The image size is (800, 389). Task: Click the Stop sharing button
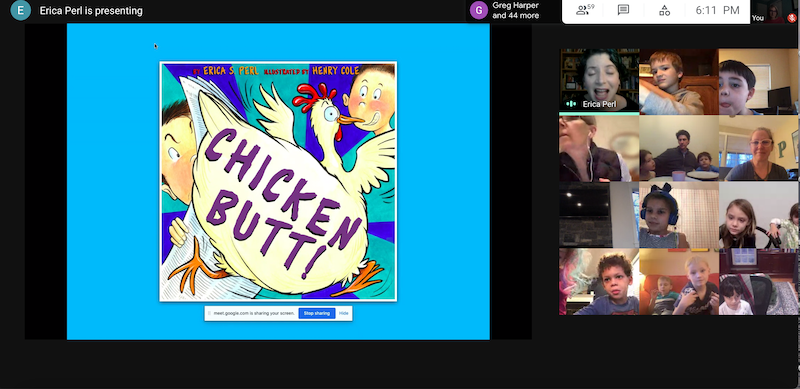coord(317,313)
